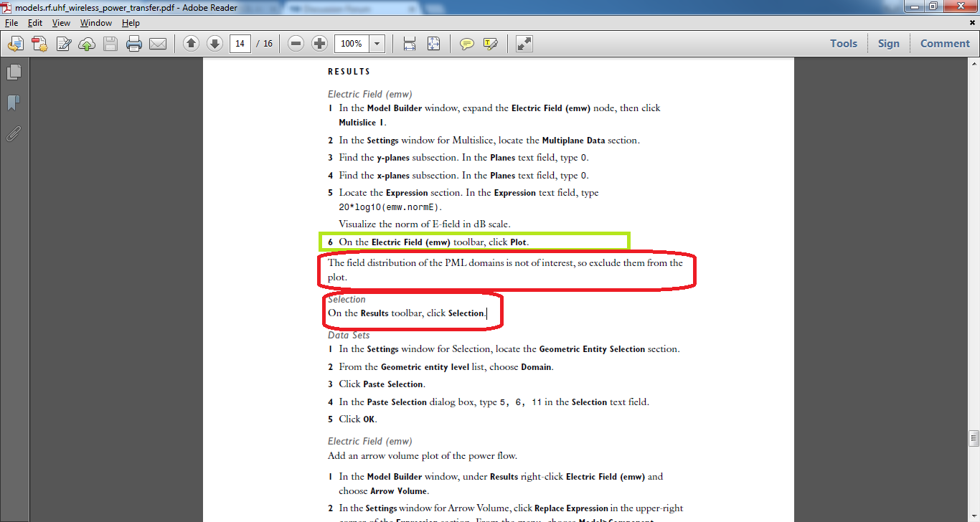Close the document with menu bar x
Image resolution: width=980 pixels, height=522 pixels.
pos(973,23)
